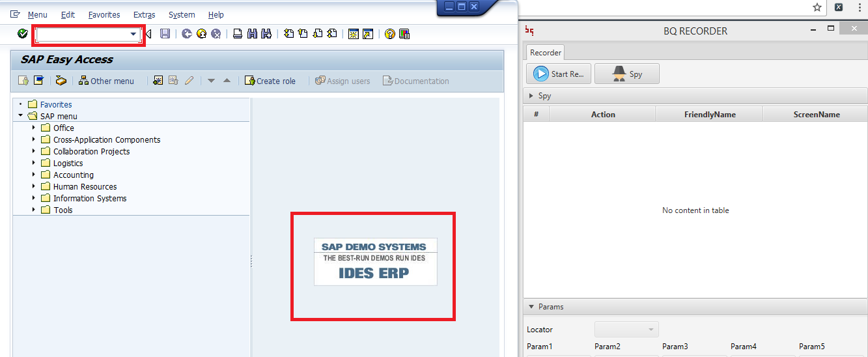The image size is (868, 357).
Task: Open the System menu
Action: click(x=182, y=14)
